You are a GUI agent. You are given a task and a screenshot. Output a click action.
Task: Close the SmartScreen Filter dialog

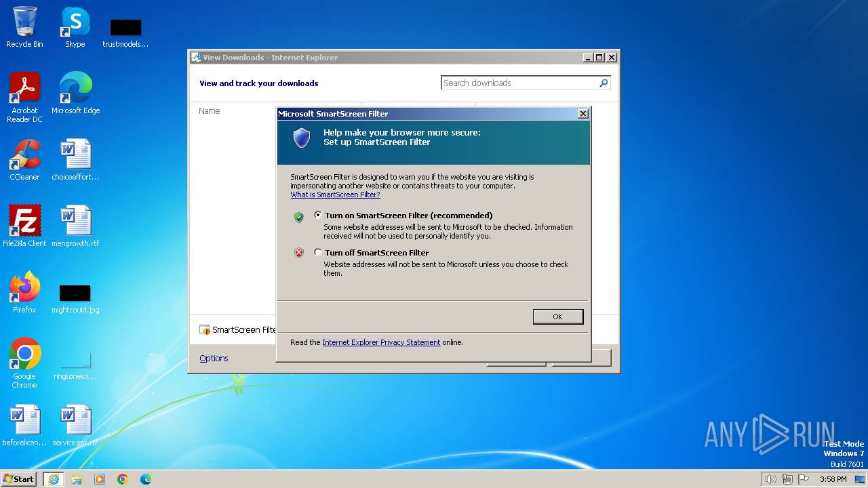click(583, 114)
